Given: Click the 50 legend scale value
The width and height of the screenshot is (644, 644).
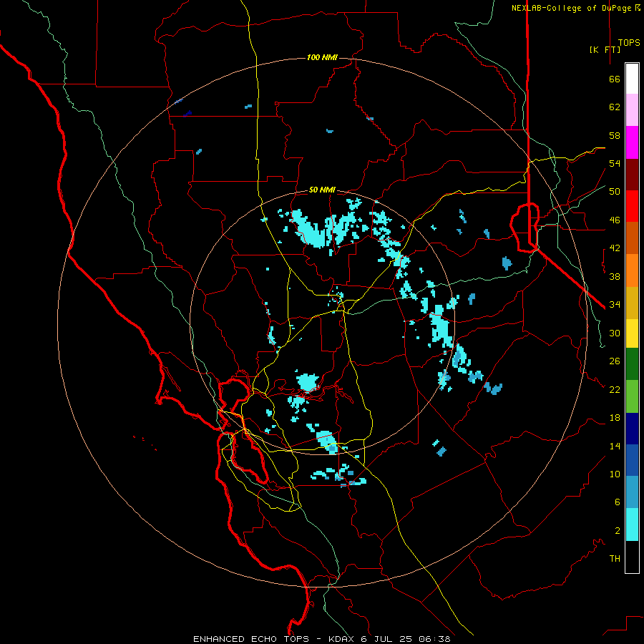Looking at the screenshot, I should click(615, 192).
